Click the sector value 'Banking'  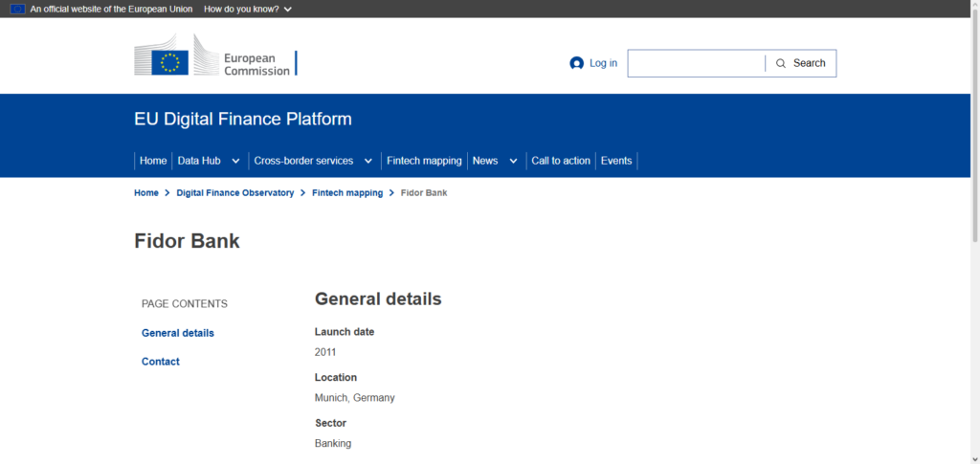(333, 443)
